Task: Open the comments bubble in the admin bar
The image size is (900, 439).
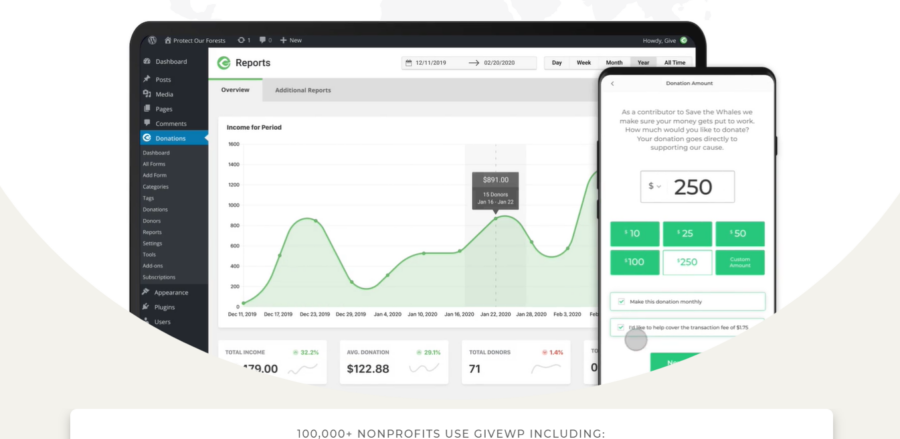Action: [x=265, y=40]
